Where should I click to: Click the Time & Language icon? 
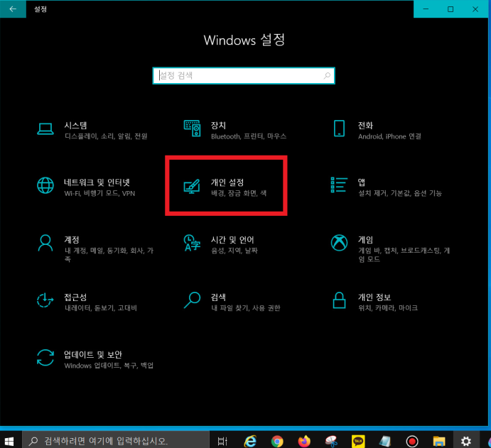pos(192,243)
